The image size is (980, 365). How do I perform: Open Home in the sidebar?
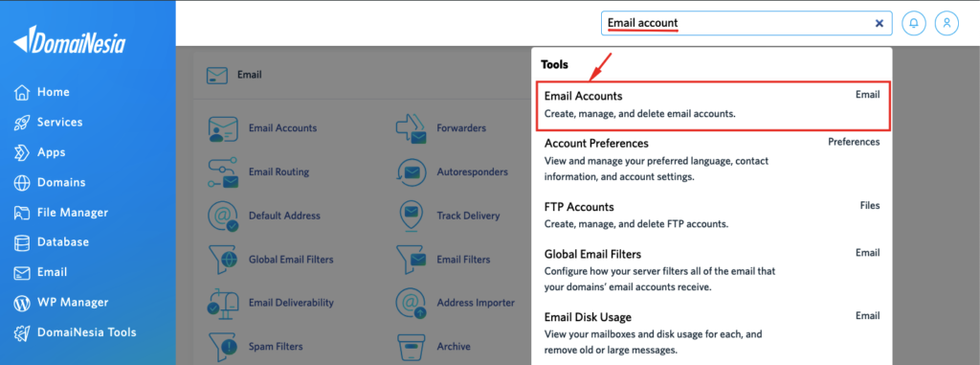pyautogui.click(x=54, y=92)
